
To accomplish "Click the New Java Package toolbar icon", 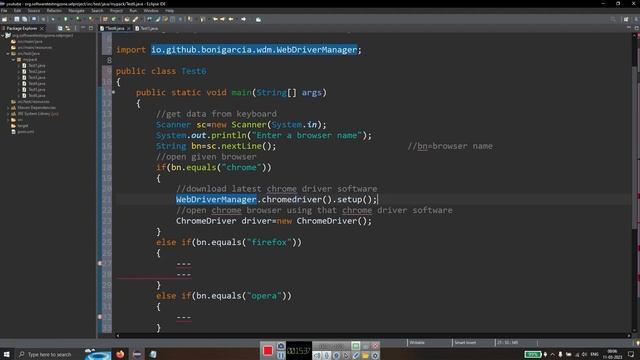I will point(105,19).
